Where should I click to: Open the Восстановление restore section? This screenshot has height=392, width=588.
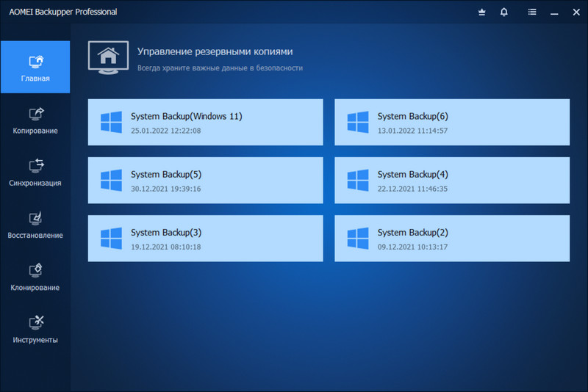click(x=35, y=225)
